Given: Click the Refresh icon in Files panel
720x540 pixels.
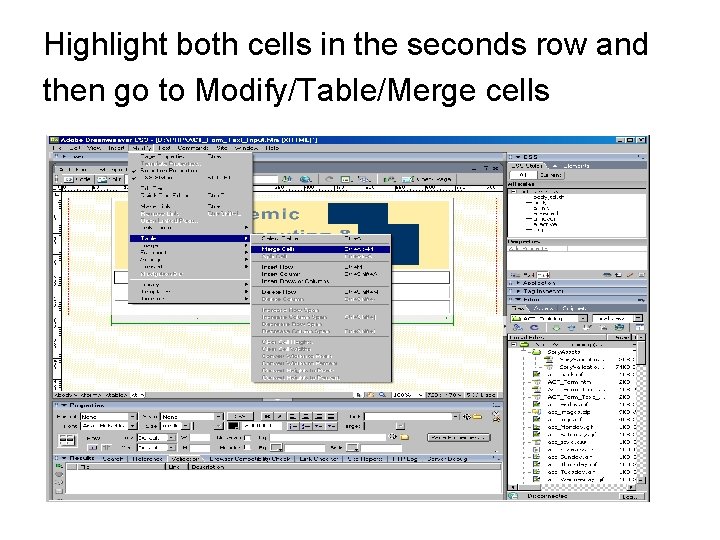Looking at the screenshot, I should [x=534, y=327].
